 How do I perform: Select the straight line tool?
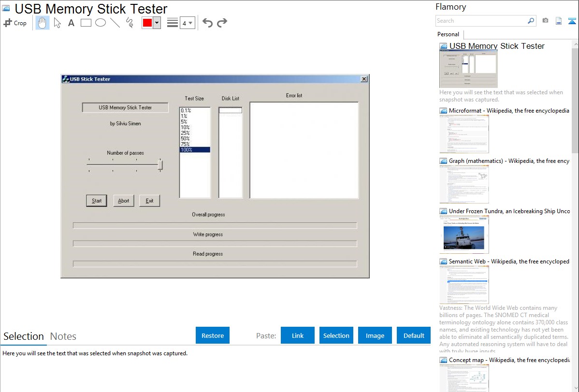point(115,23)
